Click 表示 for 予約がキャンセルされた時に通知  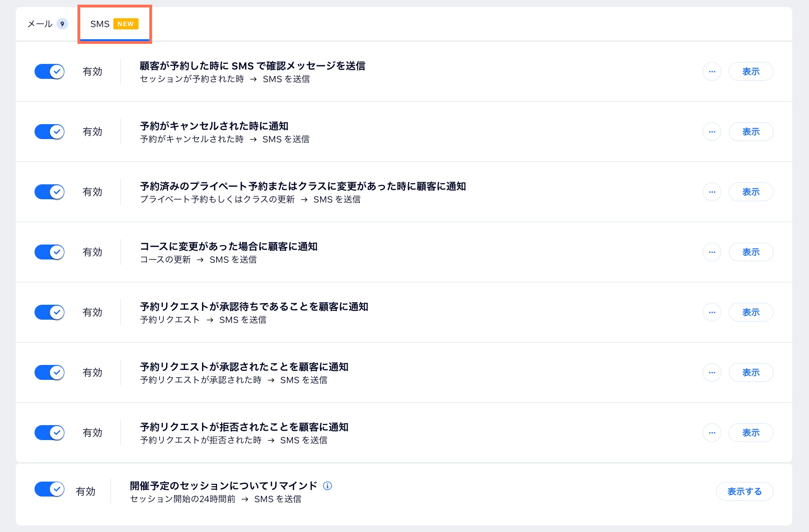(751, 132)
